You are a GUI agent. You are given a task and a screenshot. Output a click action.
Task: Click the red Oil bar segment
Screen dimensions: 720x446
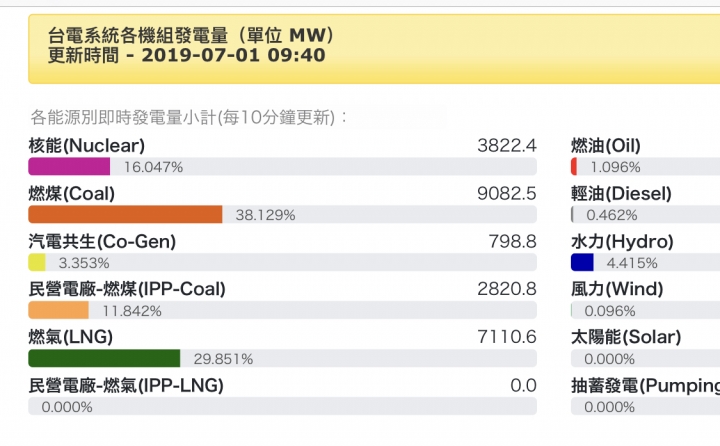click(x=574, y=166)
